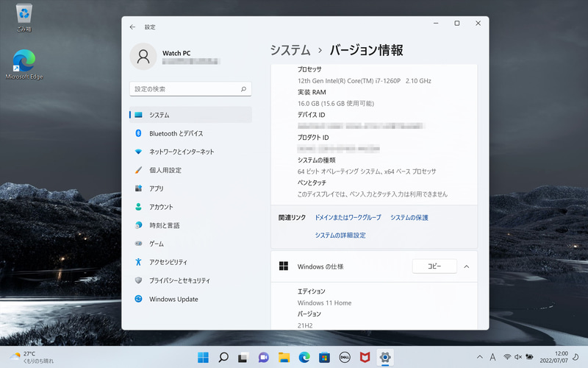
Task: Open Task View on the taskbar
Action: [x=243, y=358]
